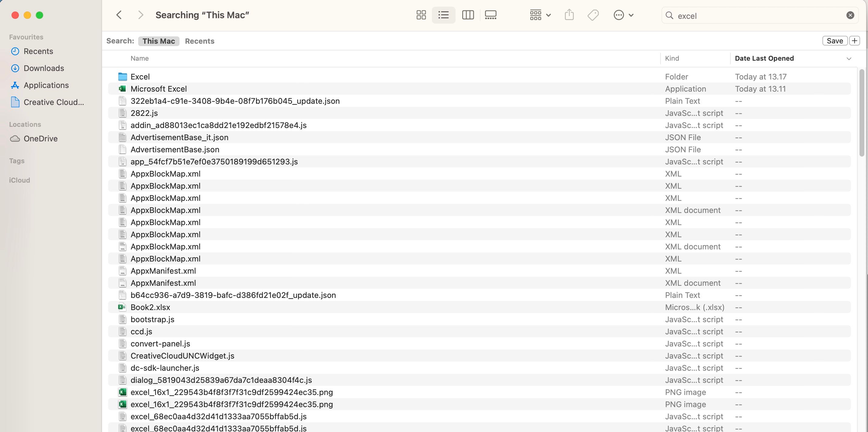868x432 pixels.
Task: Sort files by the Kind column
Action: (672, 58)
